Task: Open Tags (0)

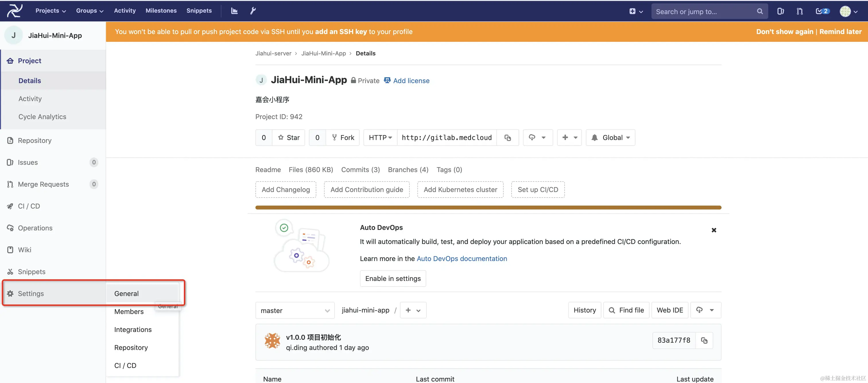Action: 449,170
